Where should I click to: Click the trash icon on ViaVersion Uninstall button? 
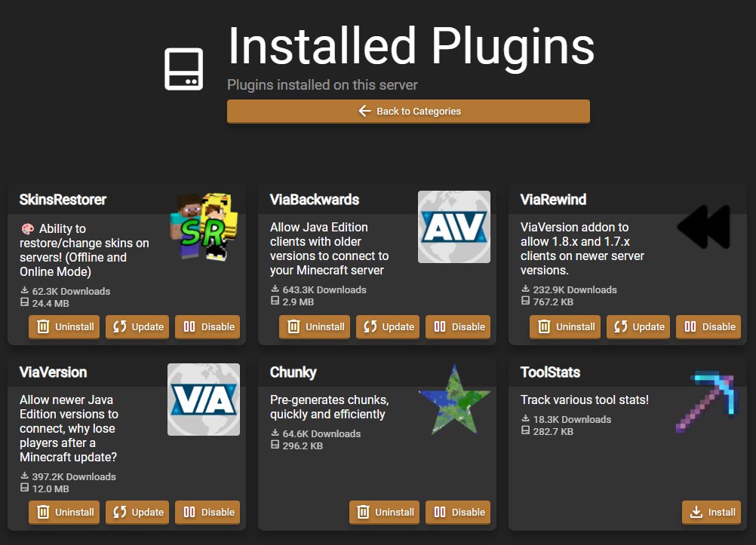coord(41,512)
